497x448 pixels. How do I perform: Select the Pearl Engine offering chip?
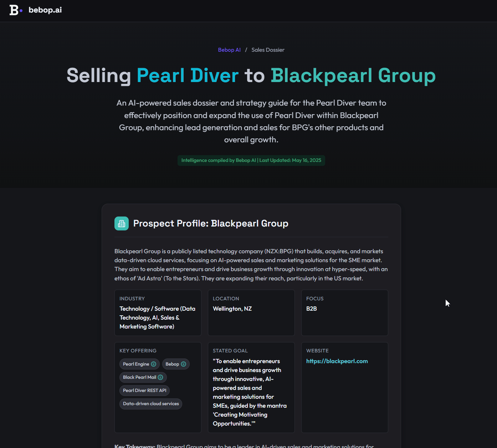point(139,364)
